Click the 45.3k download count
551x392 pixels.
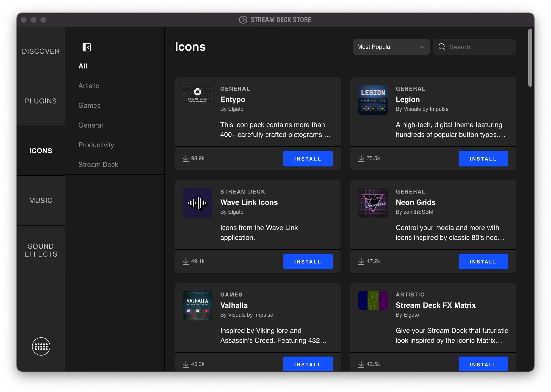click(198, 364)
